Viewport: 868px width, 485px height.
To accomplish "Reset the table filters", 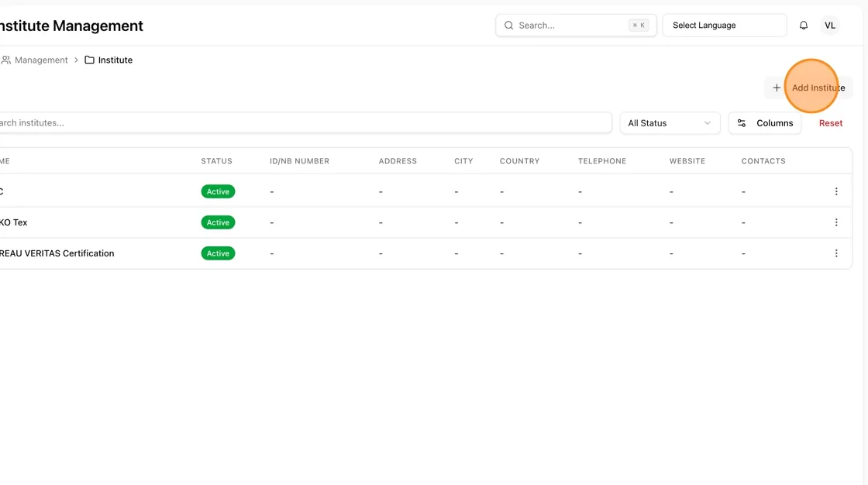I will pos(830,123).
